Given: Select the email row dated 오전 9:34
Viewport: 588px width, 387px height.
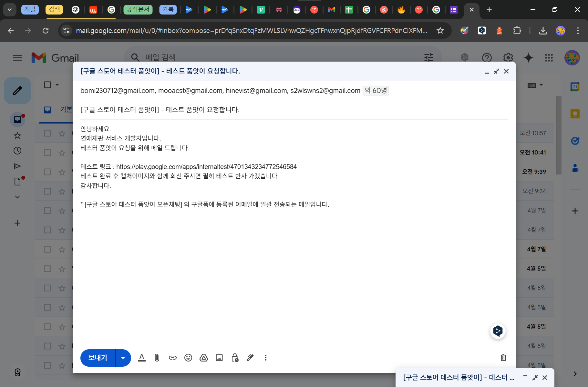Looking at the screenshot, I should 47,191.
